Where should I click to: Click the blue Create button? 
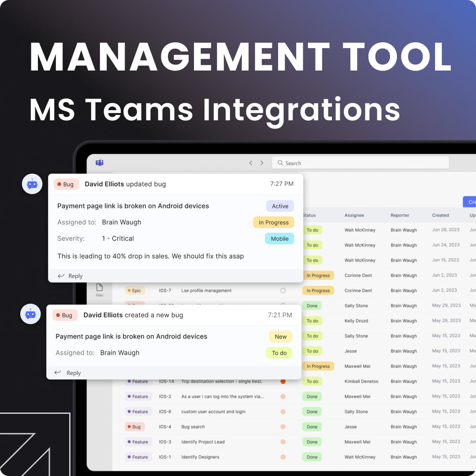(472, 201)
